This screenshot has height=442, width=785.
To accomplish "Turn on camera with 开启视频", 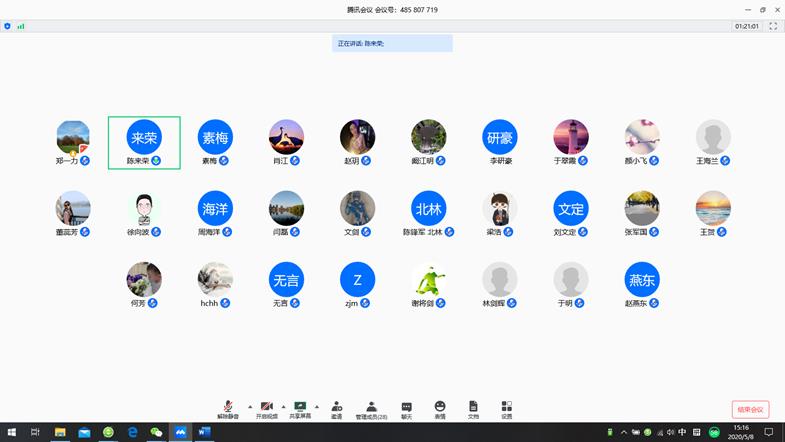I will coord(265,408).
